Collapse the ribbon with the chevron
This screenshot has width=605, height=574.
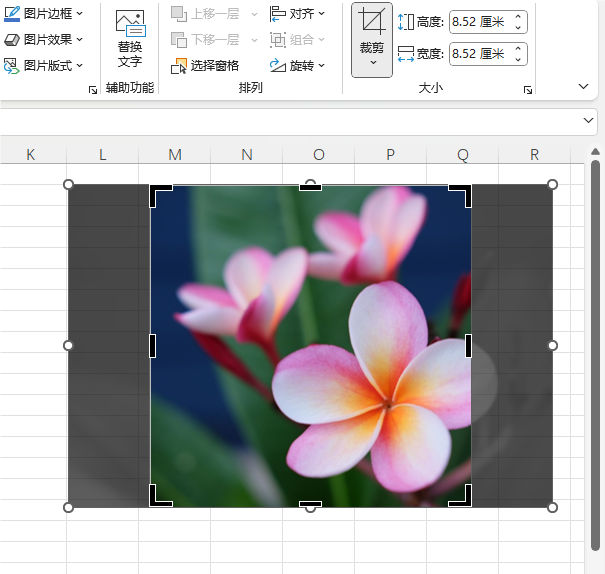(x=583, y=86)
